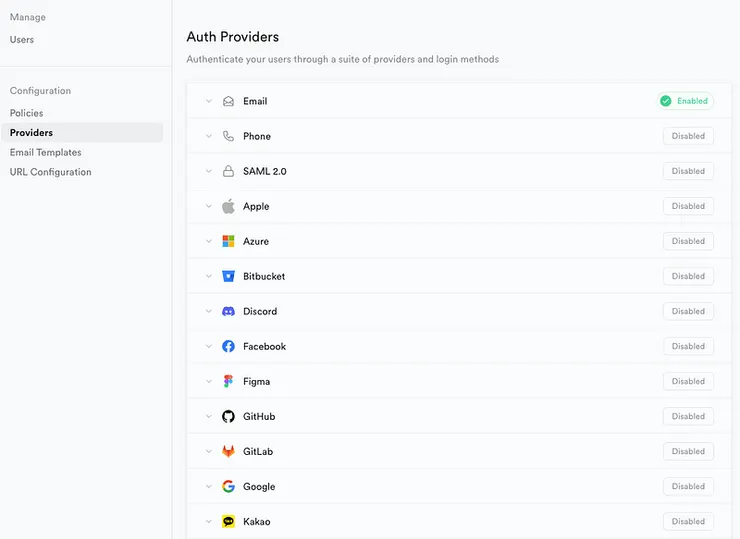Click the Google logo icon

click(228, 486)
